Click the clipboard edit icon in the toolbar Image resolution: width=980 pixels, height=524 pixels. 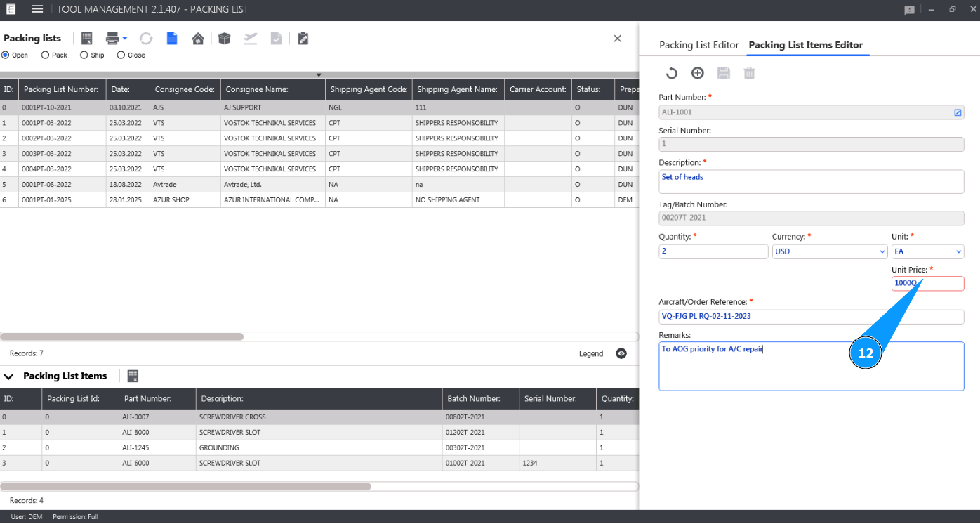point(303,39)
